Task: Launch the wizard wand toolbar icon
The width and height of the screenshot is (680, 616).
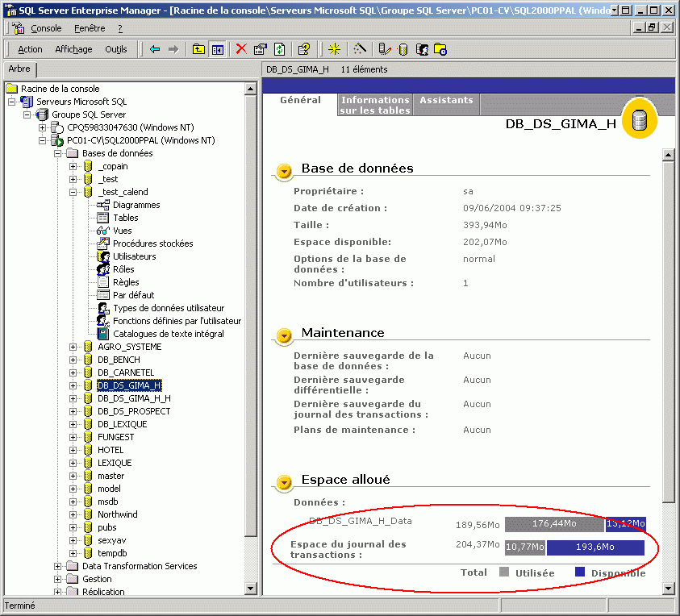Action: [360, 49]
